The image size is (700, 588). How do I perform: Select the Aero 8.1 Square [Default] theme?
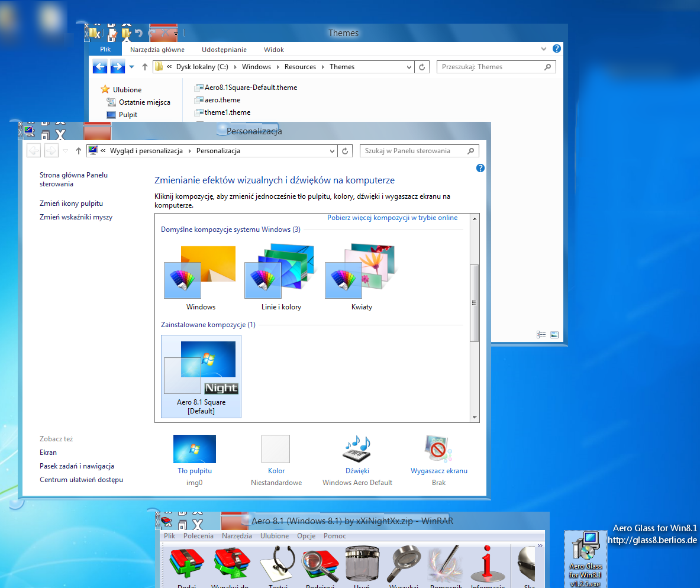tap(201, 376)
